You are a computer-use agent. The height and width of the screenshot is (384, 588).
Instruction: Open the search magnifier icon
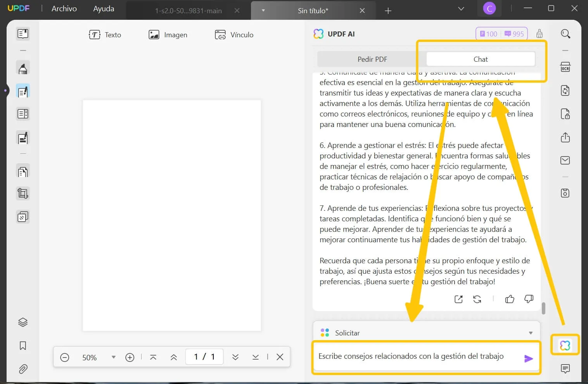click(566, 34)
